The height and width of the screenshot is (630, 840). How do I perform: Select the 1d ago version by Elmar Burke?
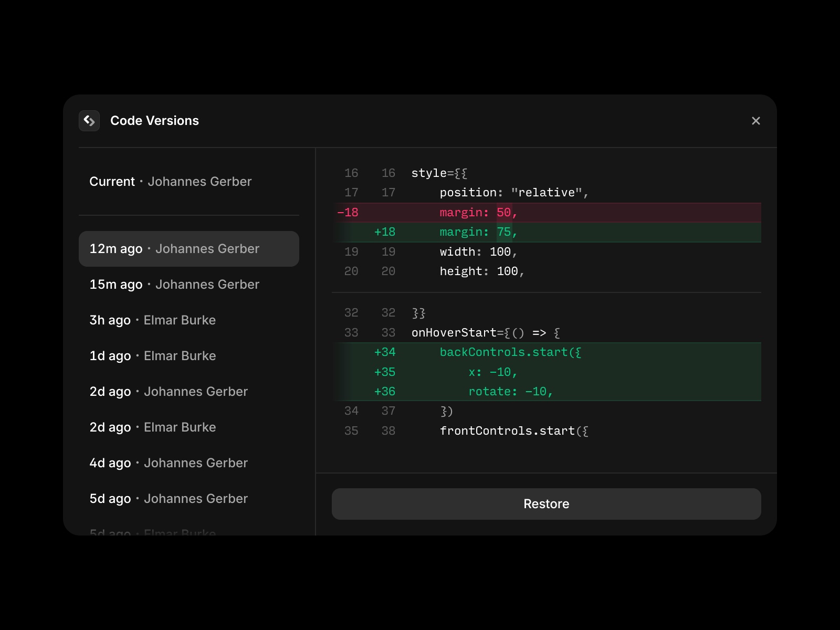(x=153, y=355)
